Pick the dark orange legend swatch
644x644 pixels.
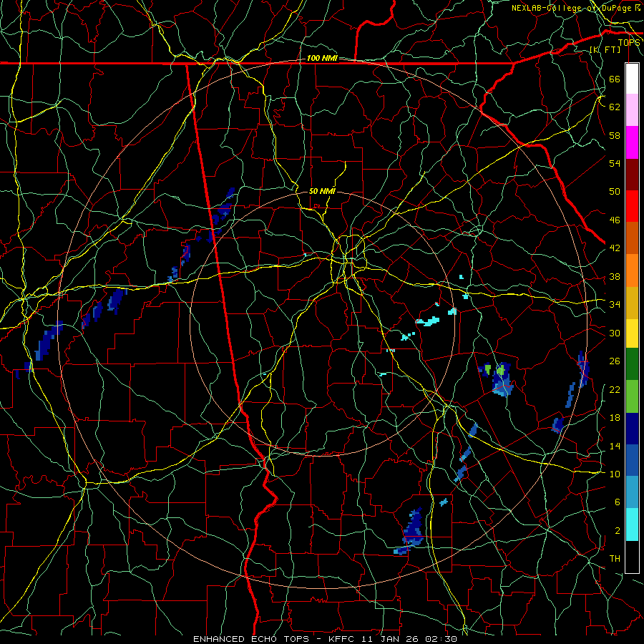tap(632, 238)
